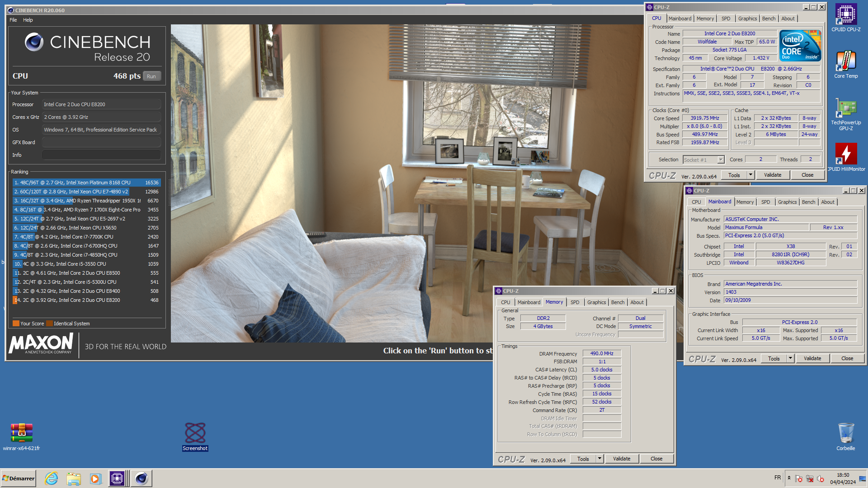Click the GFX Board field in Cinebench
868x488 pixels.
point(101,142)
